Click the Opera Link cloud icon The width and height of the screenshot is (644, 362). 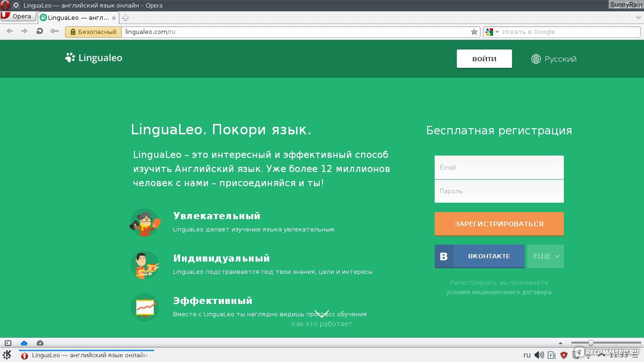coord(24,343)
